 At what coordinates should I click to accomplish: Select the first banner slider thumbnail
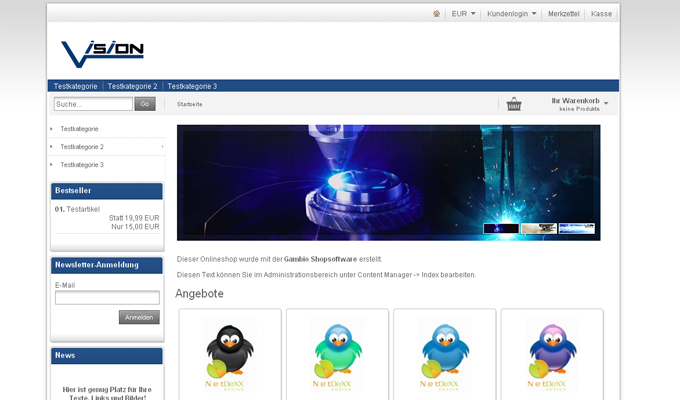pos(501,229)
